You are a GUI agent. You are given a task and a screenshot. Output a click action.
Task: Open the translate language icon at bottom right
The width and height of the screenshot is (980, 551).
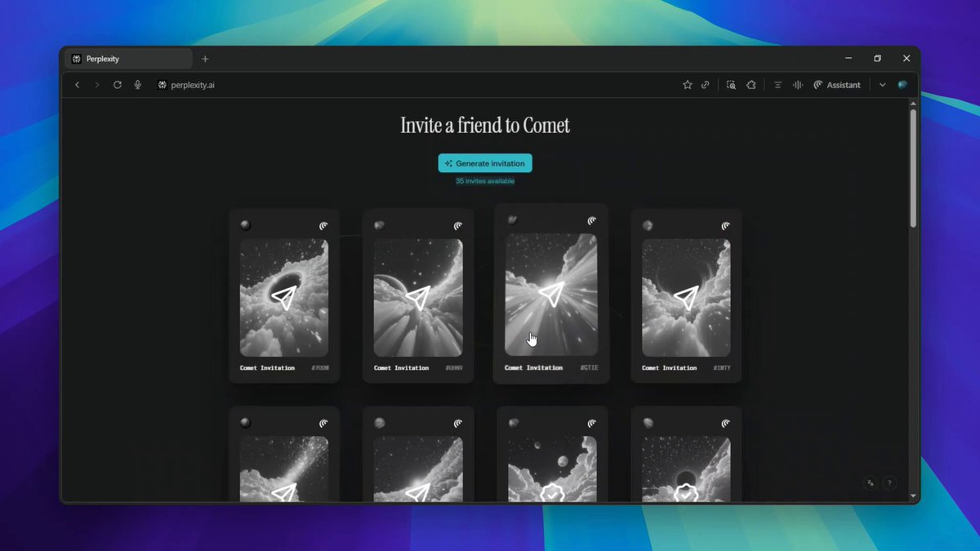point(871,483)
